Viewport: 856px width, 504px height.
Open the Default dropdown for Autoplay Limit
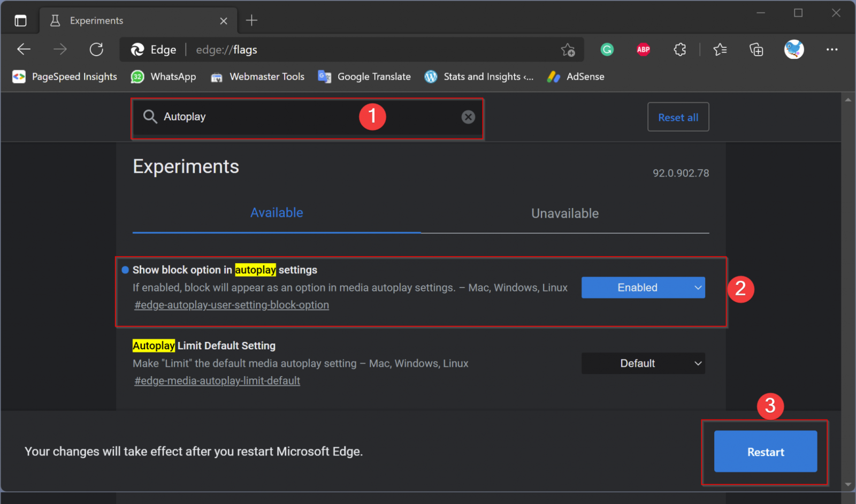(x=643, y=363)
